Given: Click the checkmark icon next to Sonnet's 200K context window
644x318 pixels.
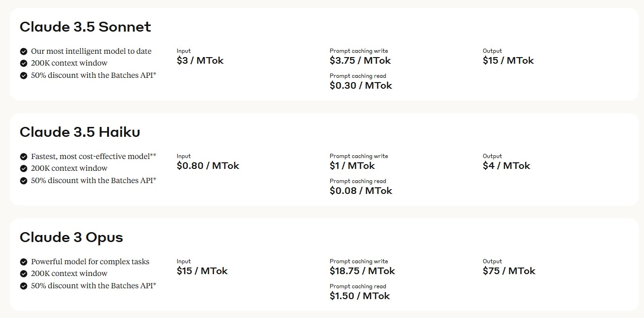Looking at the screenshot, I should (24, 63).
